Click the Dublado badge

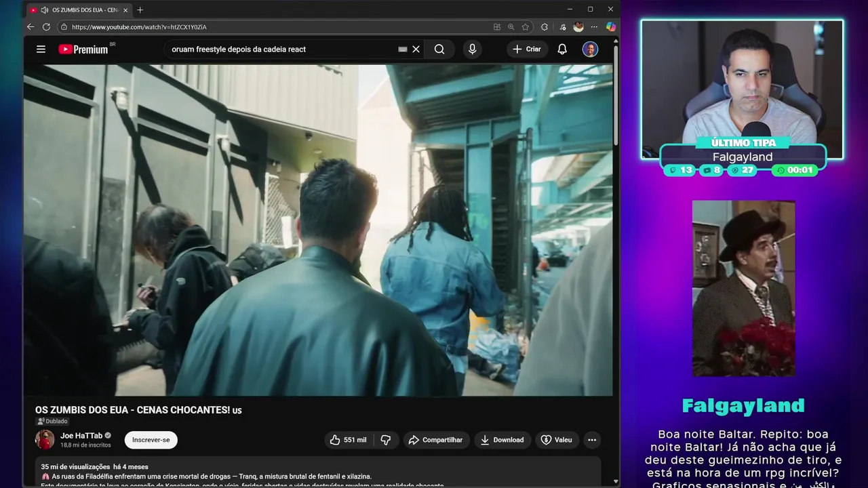[x=52, y=422]
